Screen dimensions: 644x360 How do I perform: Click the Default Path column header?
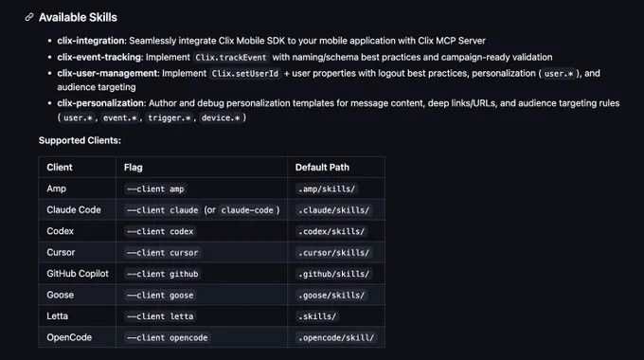click(322, 168)
